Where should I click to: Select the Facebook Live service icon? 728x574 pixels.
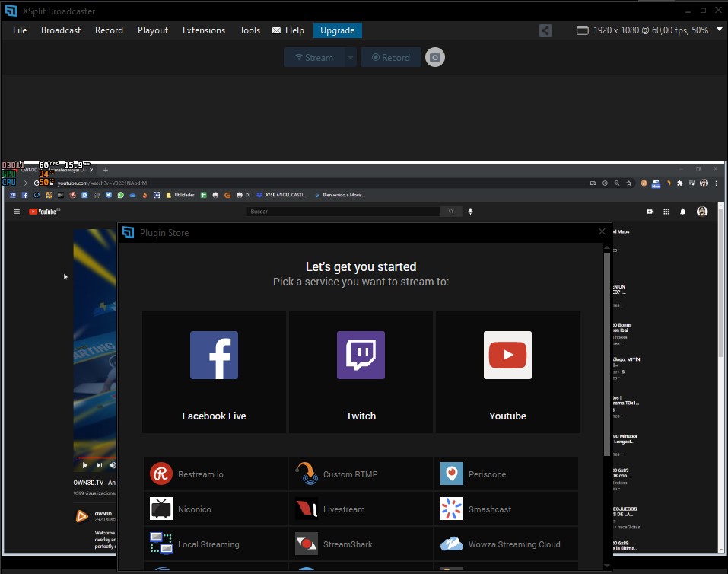pyautogui.click(x=214, y=356)
